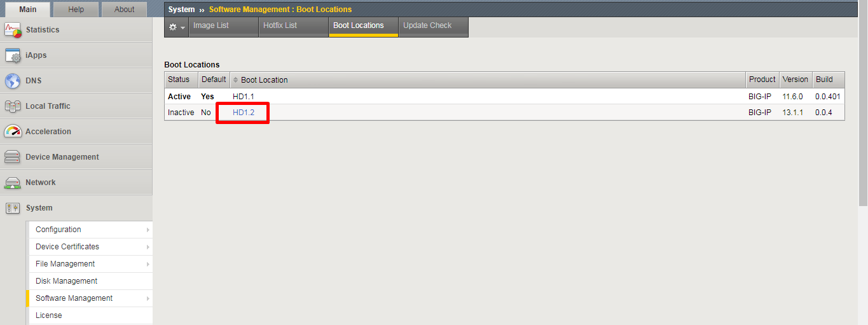Viewport: 868px width, 325px height.
Task: Select the Boot Locations tab
Action: [x=363, y=27]
